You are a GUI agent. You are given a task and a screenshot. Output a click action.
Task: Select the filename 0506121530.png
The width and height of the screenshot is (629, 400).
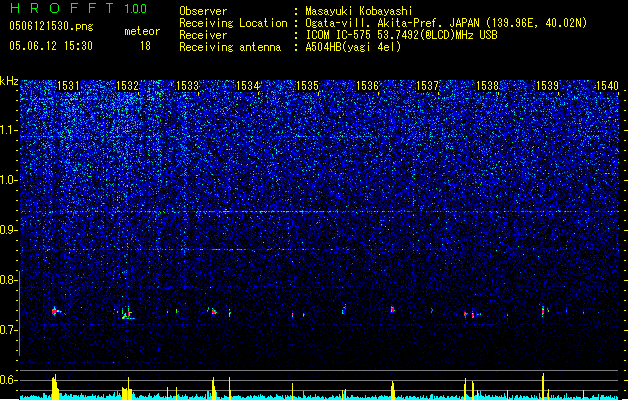tap(51, 26)
